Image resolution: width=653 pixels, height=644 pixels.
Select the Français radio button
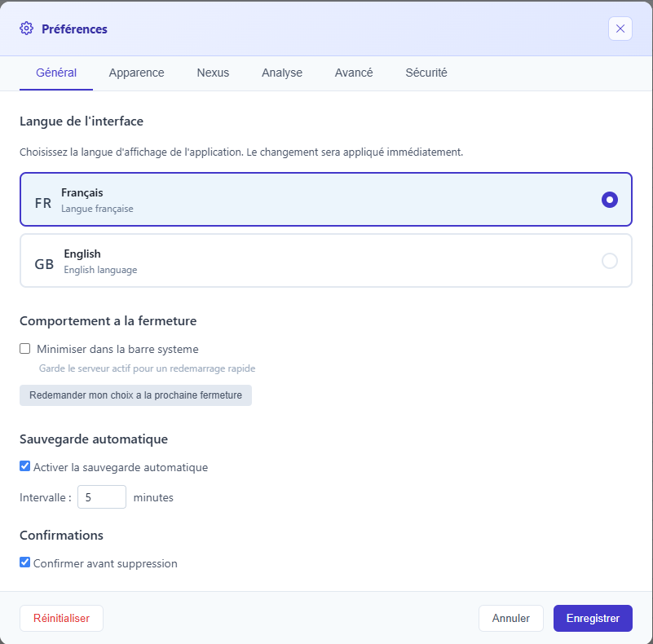click(609, 200)
